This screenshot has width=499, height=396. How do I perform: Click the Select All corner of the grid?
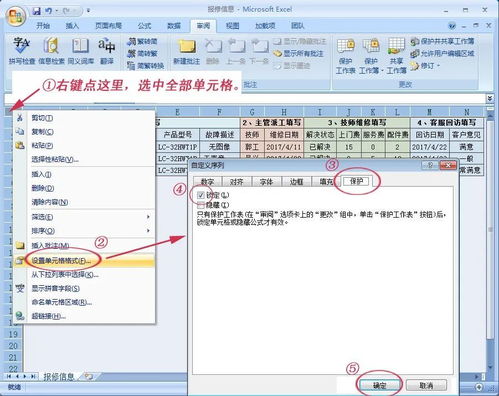13,111
